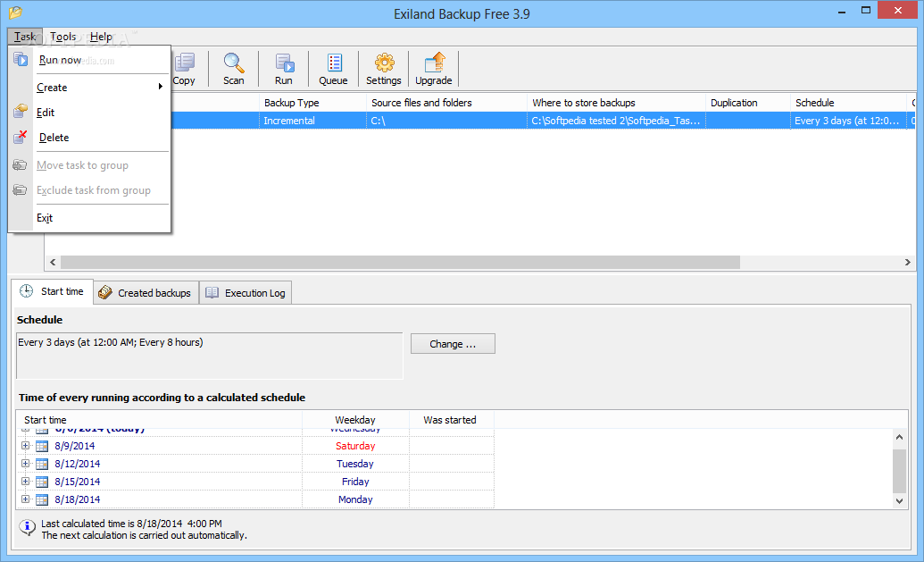Viewport: 924px width, 562px height.
Task: Click the Was started column header
Action: [x=452, y=420]
